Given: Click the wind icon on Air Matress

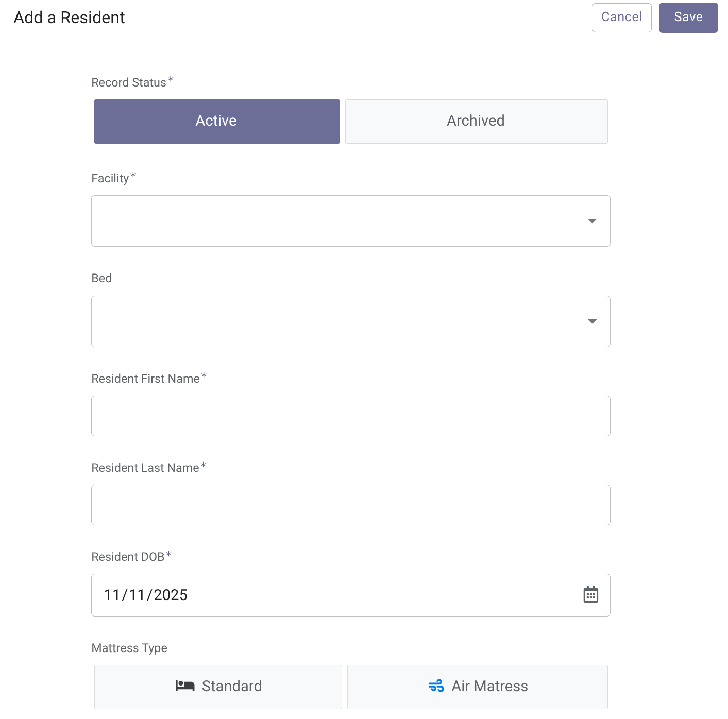Looking at the screenshot, I should click(x=436, y=686).
